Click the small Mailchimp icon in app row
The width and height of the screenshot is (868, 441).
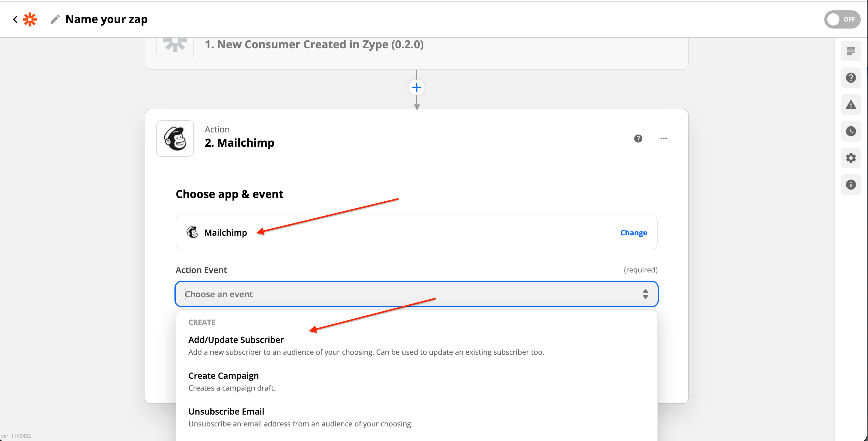click(x=192, y=232)
